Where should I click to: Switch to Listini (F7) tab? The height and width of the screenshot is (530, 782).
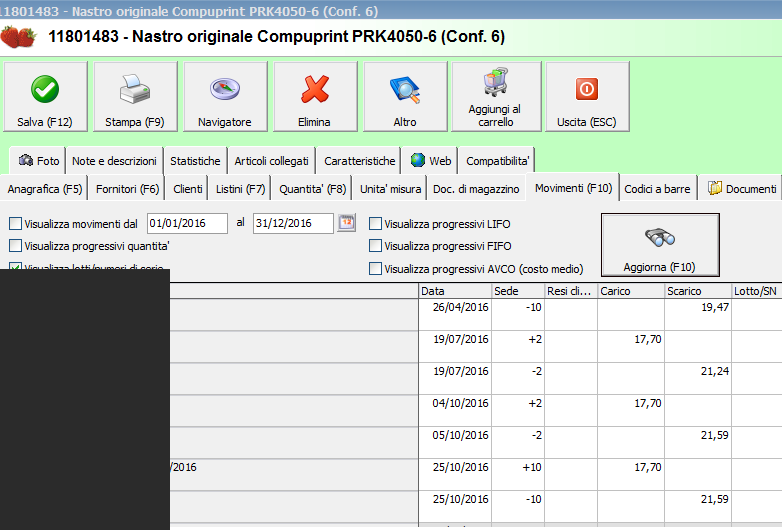click(240, 189)
